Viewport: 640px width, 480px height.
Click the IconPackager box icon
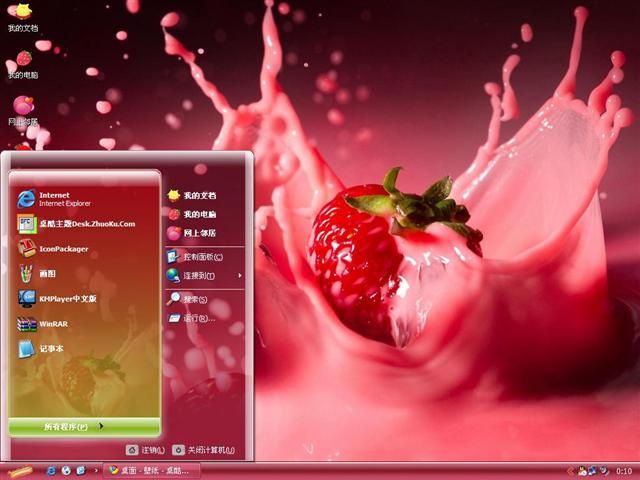tap(27, 248)
